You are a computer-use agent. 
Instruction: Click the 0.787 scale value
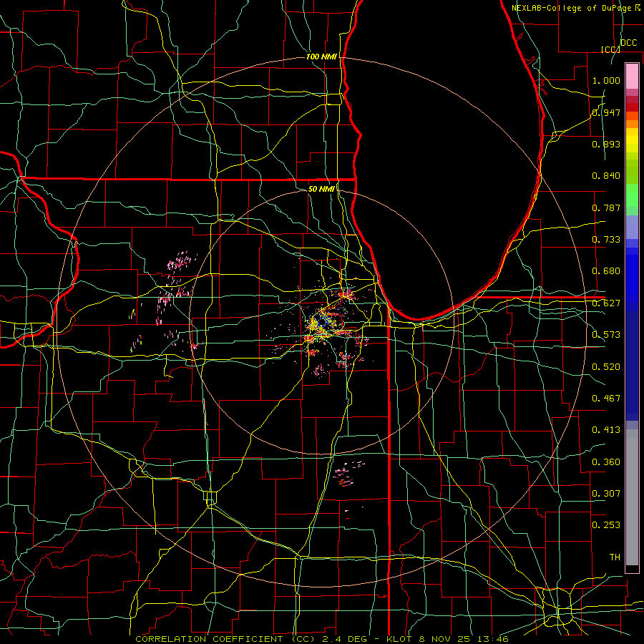coord(606,208)
